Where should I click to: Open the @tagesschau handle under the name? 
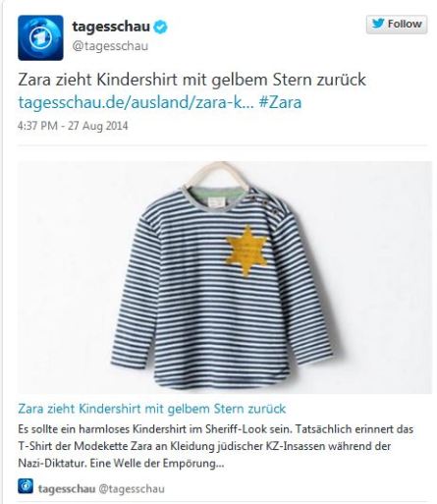[x=110, y=46]
